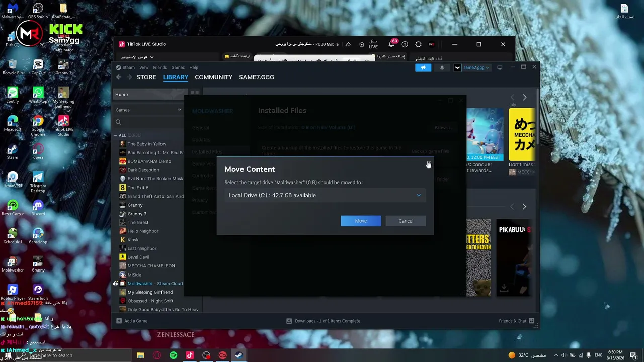Image resolution: width=644 pixels, height=362 pixels.
Task: Switch Steam to Big Picture mode icon
Action: coord(500,67)
